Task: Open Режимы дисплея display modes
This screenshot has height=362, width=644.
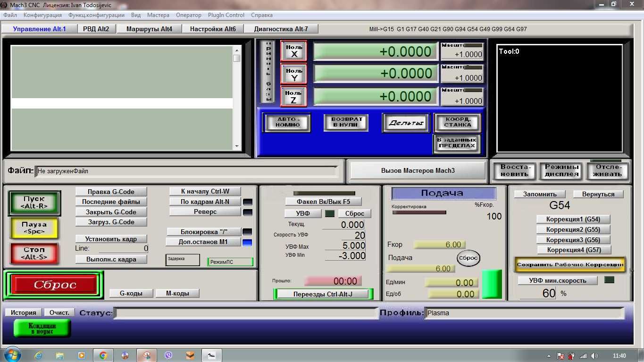Action: [561, 171]
